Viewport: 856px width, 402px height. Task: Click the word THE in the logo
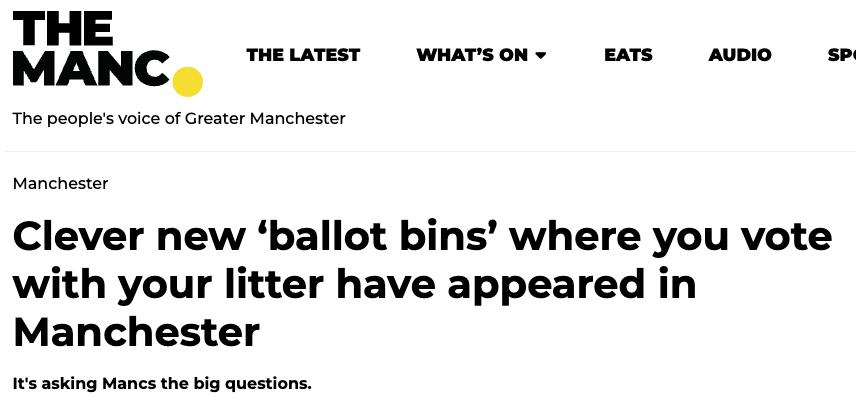tap(63, 29)
